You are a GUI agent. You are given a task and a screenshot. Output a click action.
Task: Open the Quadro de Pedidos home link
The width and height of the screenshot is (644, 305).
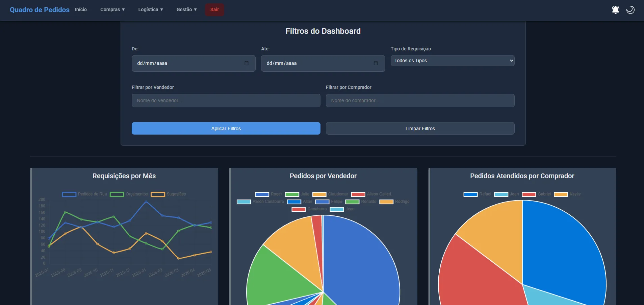40,9
